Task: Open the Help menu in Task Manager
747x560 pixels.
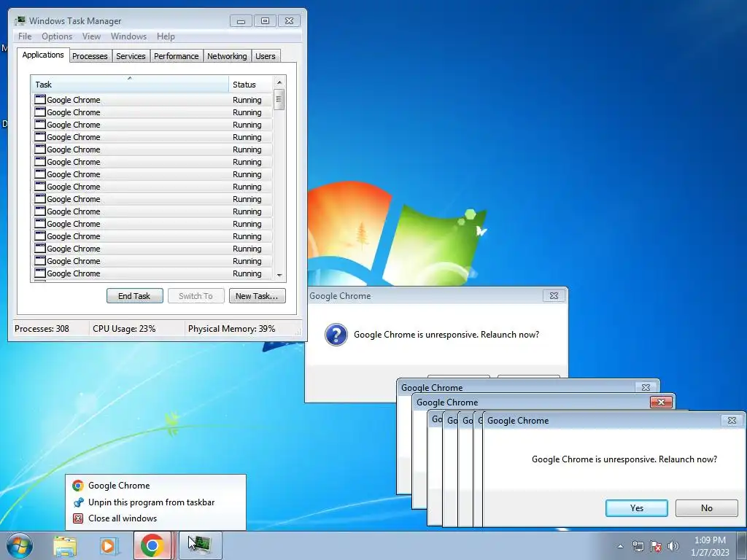Action: [x=166, y=36]
